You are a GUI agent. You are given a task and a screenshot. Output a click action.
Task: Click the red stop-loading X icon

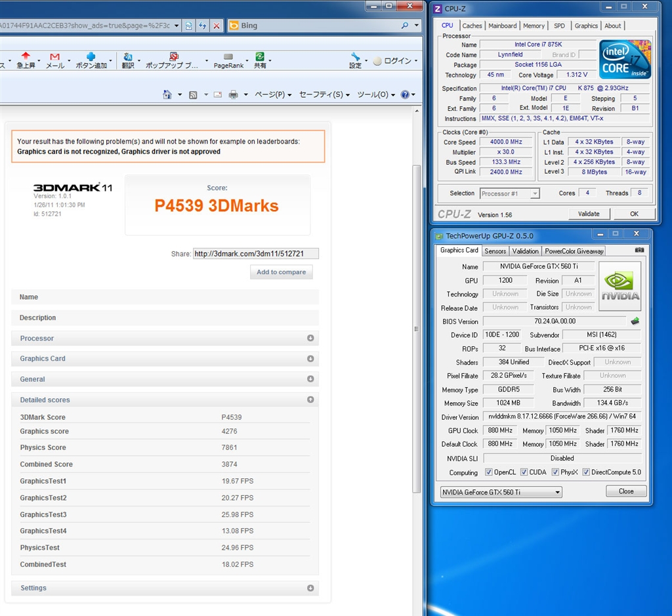coord(217,26)
